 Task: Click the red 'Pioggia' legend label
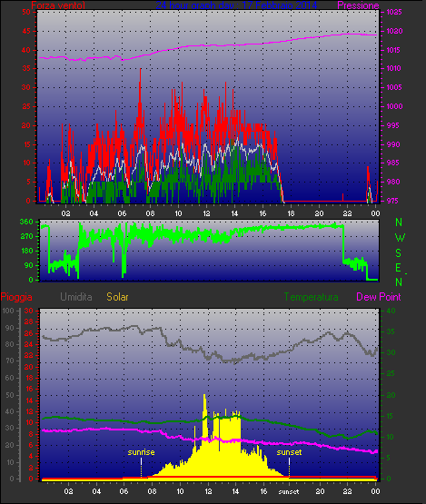click(x=16, y=297)
